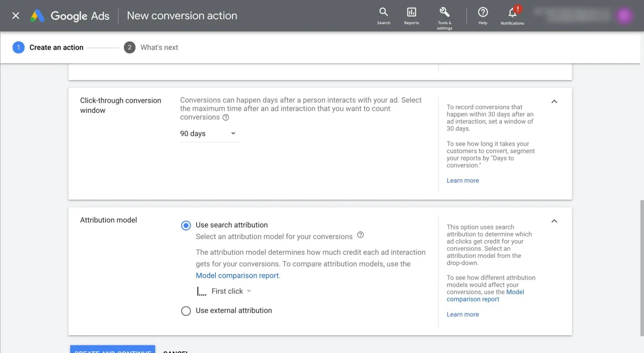Click help icon next to conversions text
Screen dimensions: 644x353
click(226, 118)
